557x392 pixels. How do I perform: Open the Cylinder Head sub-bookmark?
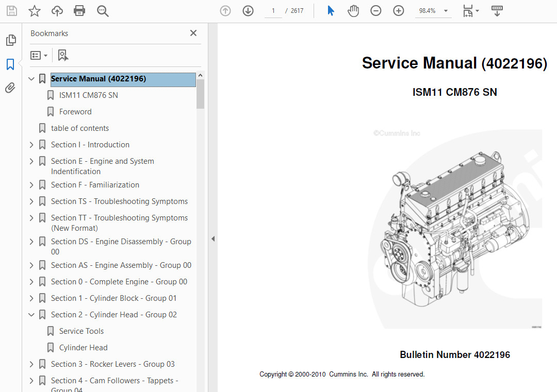pyautogui.click(x=83, y=348)
